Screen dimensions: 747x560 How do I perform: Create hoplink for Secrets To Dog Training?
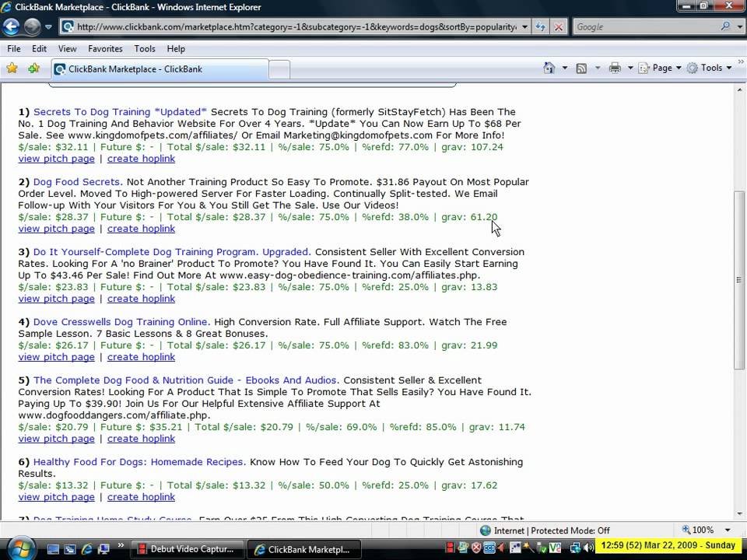(141, 159)
